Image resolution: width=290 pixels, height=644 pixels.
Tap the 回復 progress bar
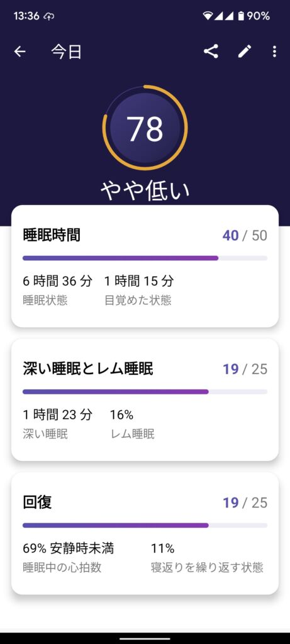click(145, 525)
